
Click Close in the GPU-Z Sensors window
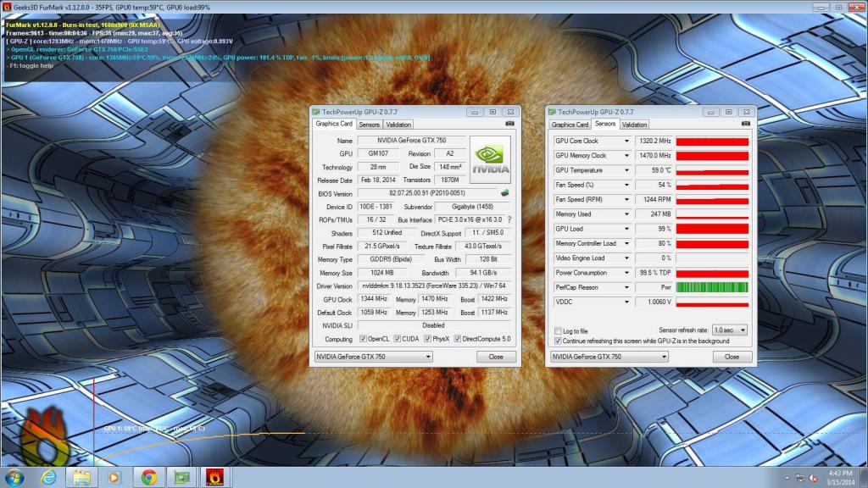732,357
